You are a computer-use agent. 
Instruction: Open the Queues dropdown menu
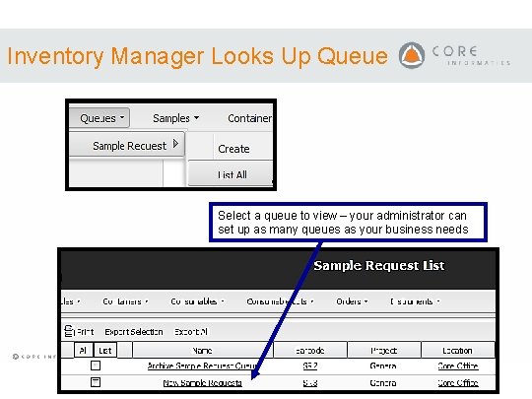coord(100,118)
